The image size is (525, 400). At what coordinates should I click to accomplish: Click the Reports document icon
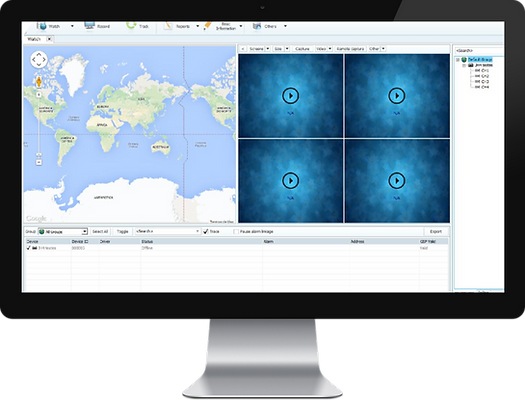point(168,26)
